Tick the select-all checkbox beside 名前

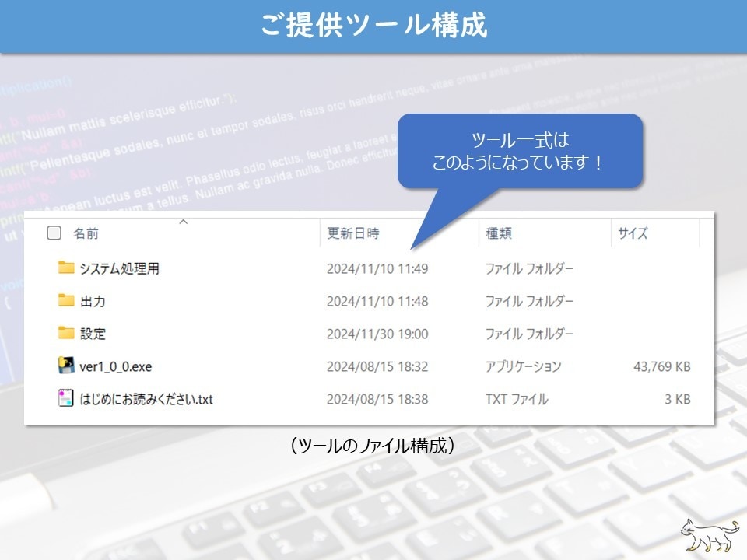(x=54, y=233)
